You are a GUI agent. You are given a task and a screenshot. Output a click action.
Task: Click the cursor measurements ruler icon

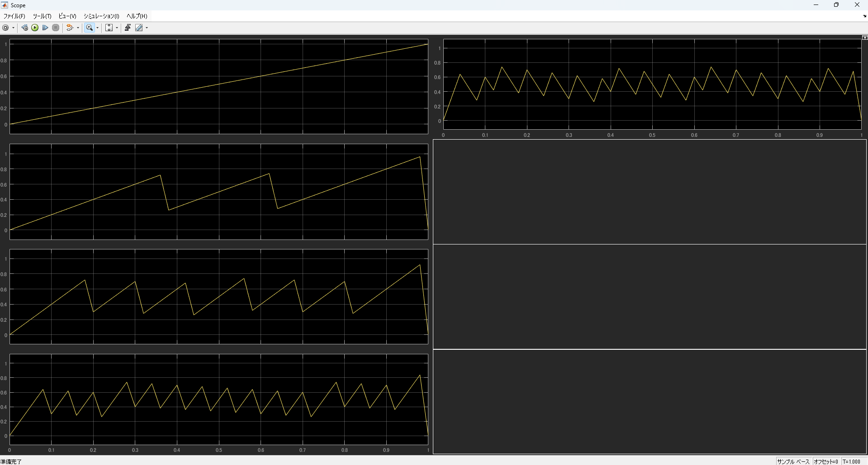(139, 28)
